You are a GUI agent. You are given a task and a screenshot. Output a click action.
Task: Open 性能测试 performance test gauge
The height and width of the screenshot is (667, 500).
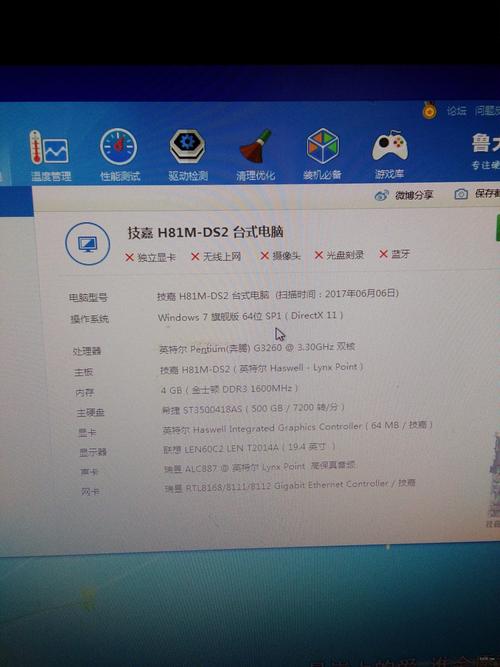pyautogui.click(x=119, y=155)
